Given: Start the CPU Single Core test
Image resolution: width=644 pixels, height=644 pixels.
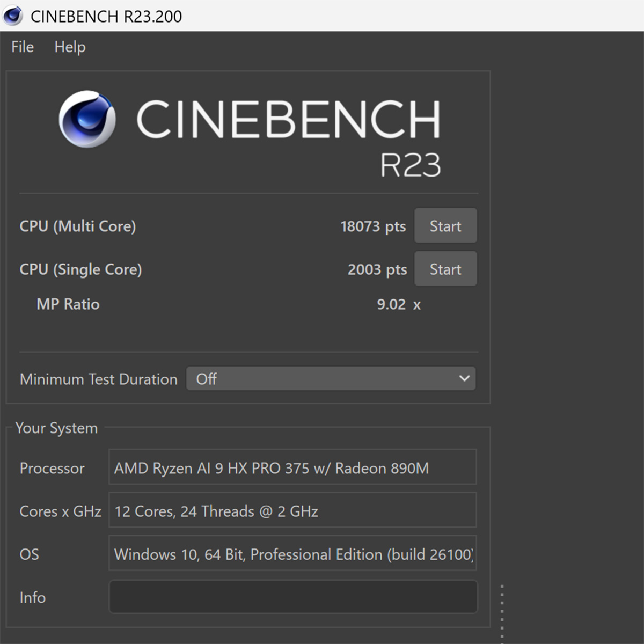Looking at the screenshot, I should (x=445, y=269).
